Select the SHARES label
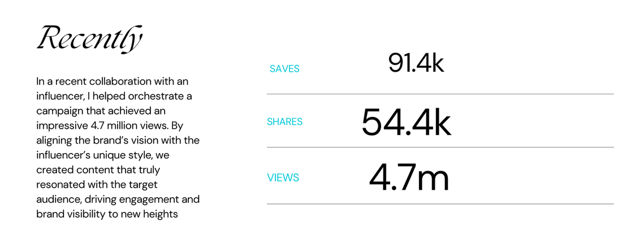This screenshot has width=644, height=248. coord(284,122)
